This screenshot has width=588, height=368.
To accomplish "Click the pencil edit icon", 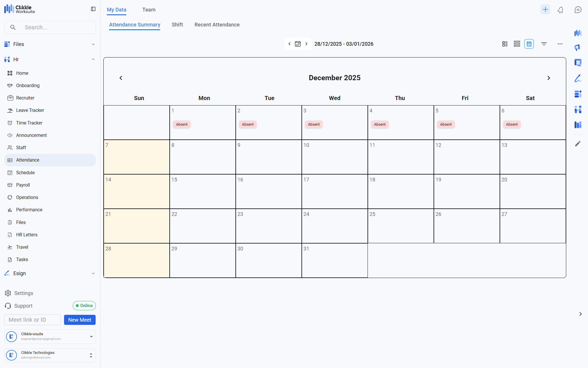I will click(578, 144).
